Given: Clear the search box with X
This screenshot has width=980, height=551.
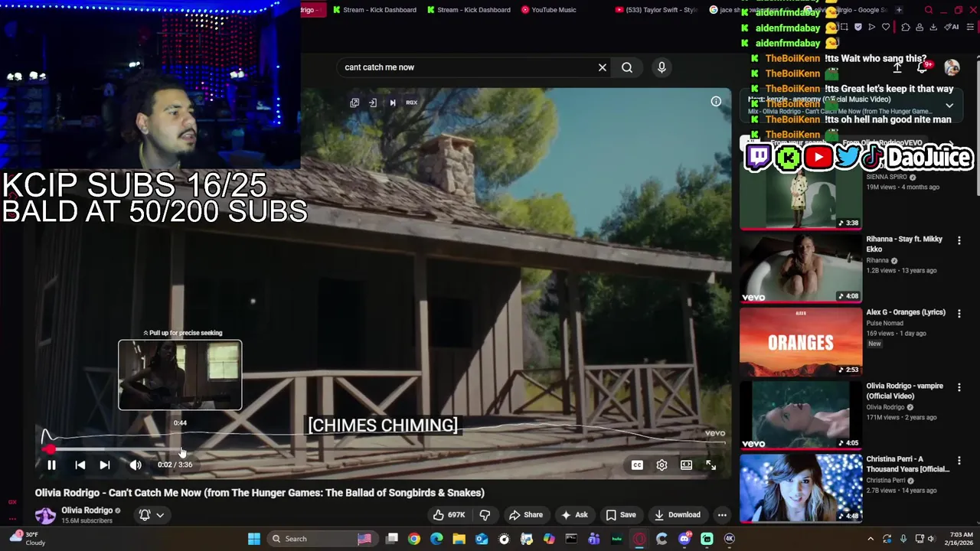Looking at the screenshot, I should [x=603, y=67].
